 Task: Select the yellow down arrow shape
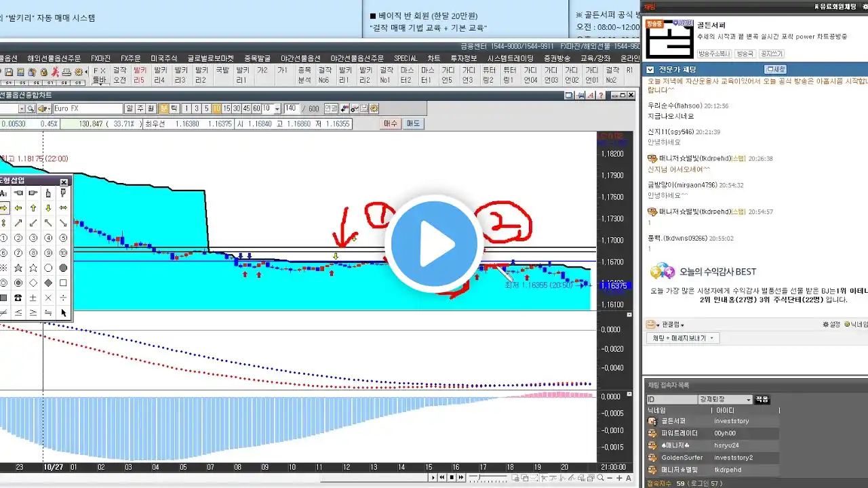point(48,207)
